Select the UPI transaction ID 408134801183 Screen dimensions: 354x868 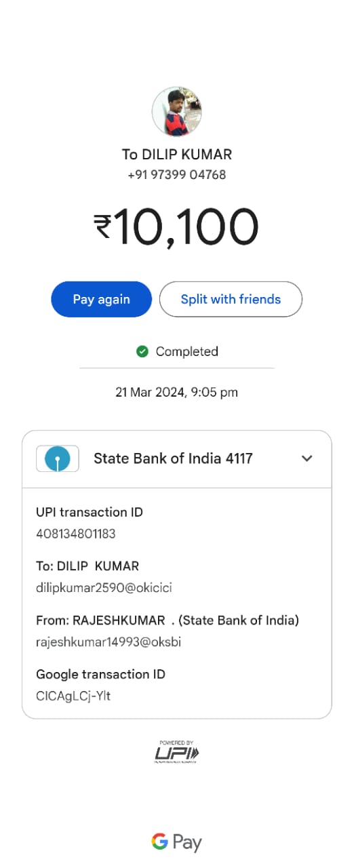[76, 534]
